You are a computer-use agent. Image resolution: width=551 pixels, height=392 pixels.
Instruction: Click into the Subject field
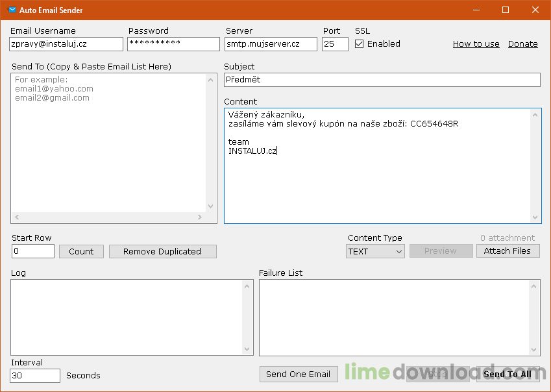tap(382, 80)
